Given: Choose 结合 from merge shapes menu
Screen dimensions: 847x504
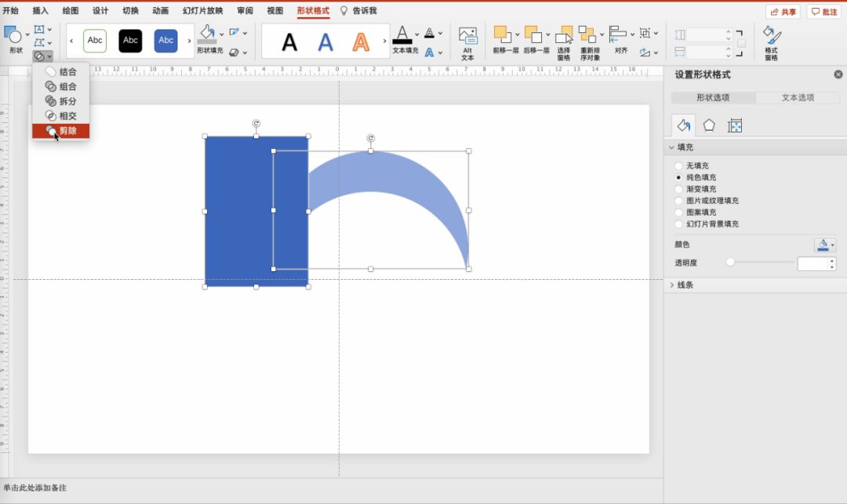Looking at the screenshot, I should point(60,72).
